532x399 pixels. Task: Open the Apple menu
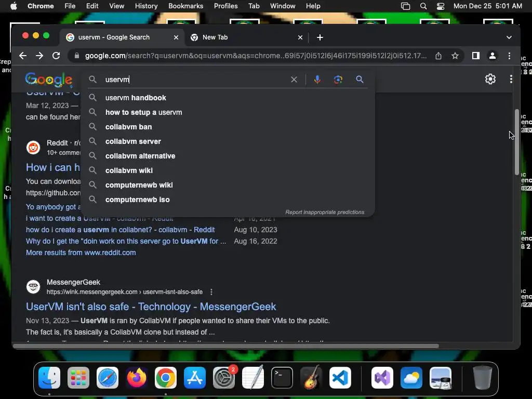pyautogui.click(x=14, y=6)
